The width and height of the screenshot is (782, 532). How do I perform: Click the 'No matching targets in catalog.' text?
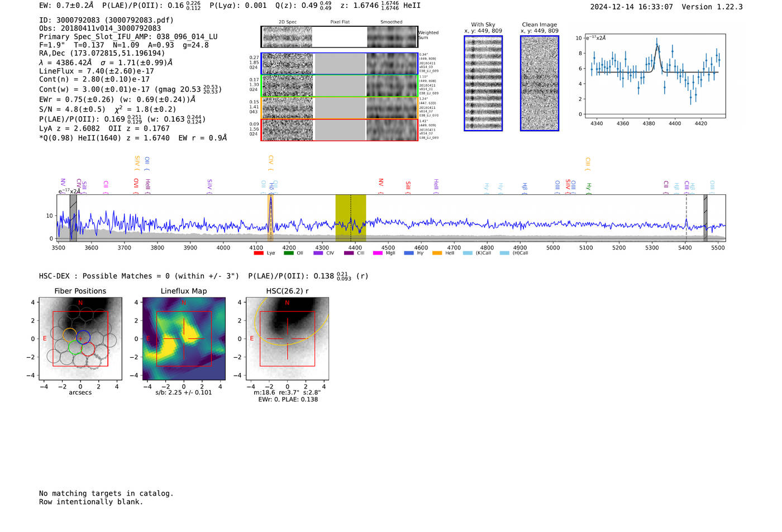[x=106, y=493]
